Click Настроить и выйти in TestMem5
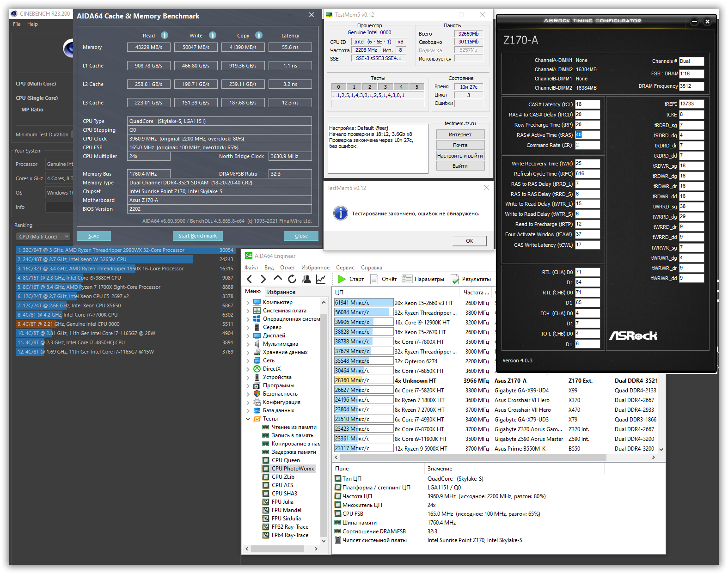 pyautogui.click(x=460, y=156)
